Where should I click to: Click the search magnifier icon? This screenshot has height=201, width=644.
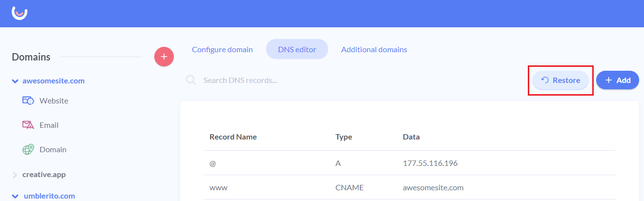[x=191, y=80]
